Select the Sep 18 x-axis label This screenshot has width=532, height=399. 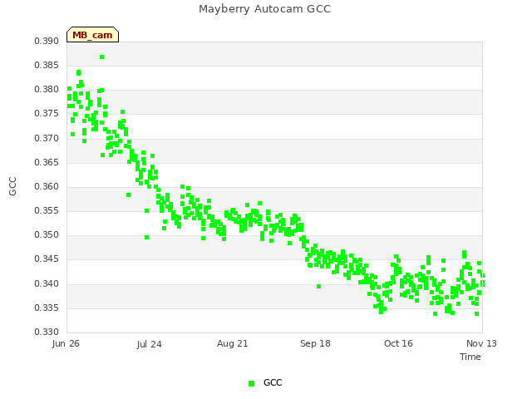point(315,343)
